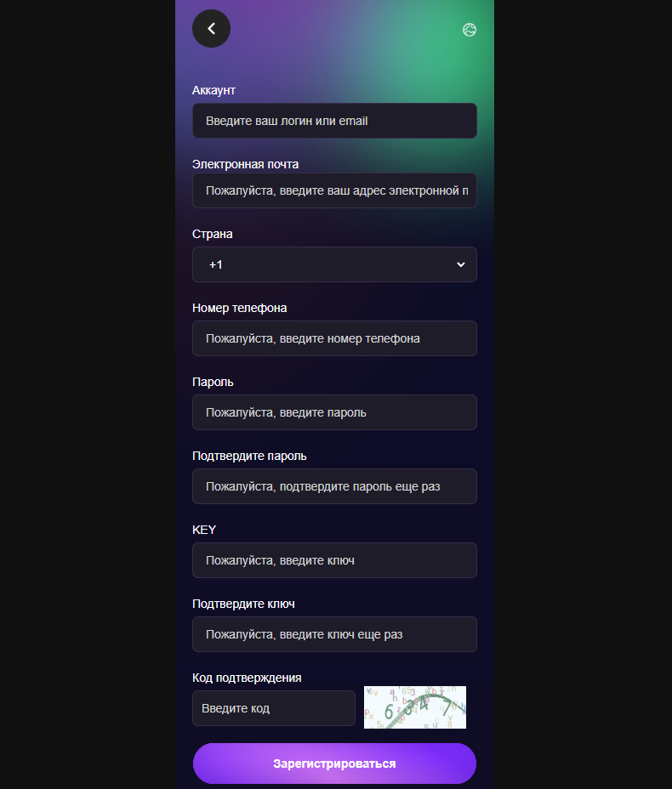Click the Электронная почта label
Image resolution: width=672 pixels, height=789 pixels.
(x=245, y=164)
